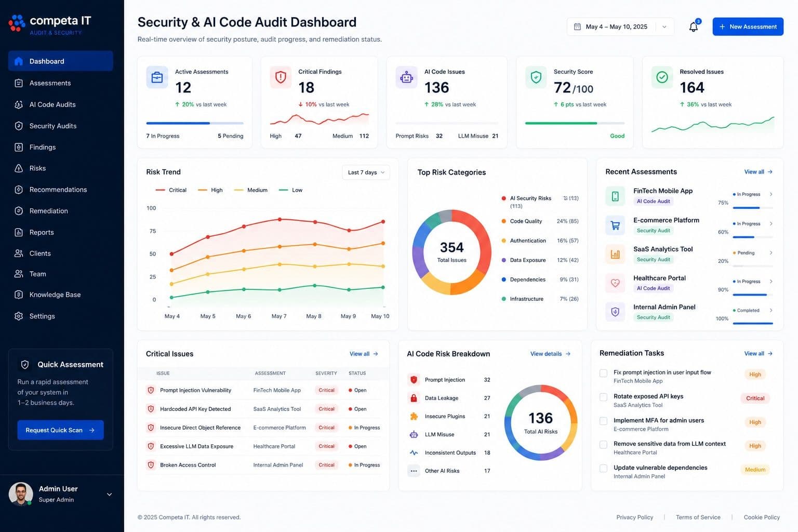
Task: Mark Remove sensitive data task as done
Action: (604, 445)
